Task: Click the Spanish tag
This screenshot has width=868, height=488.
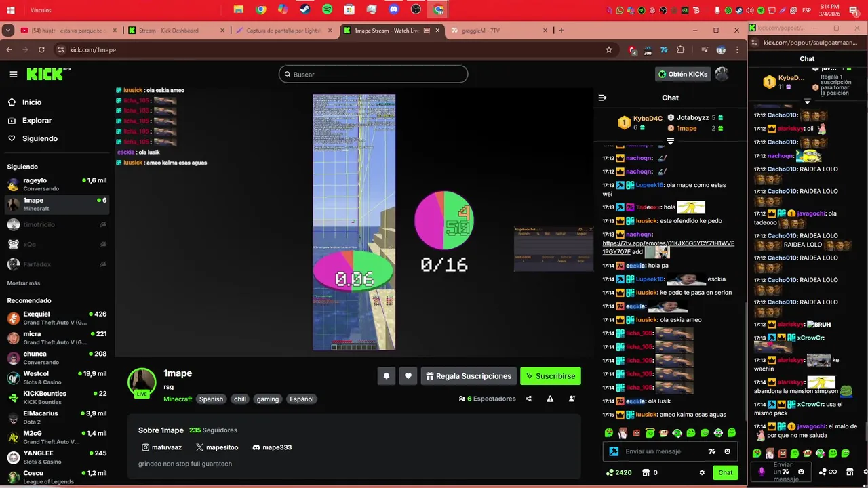Action: coord(211,399)
